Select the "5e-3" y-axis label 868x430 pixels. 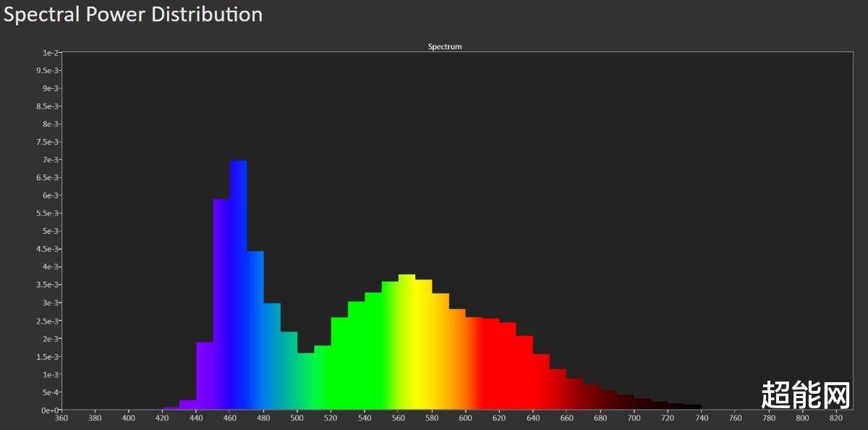pos(50,232)
